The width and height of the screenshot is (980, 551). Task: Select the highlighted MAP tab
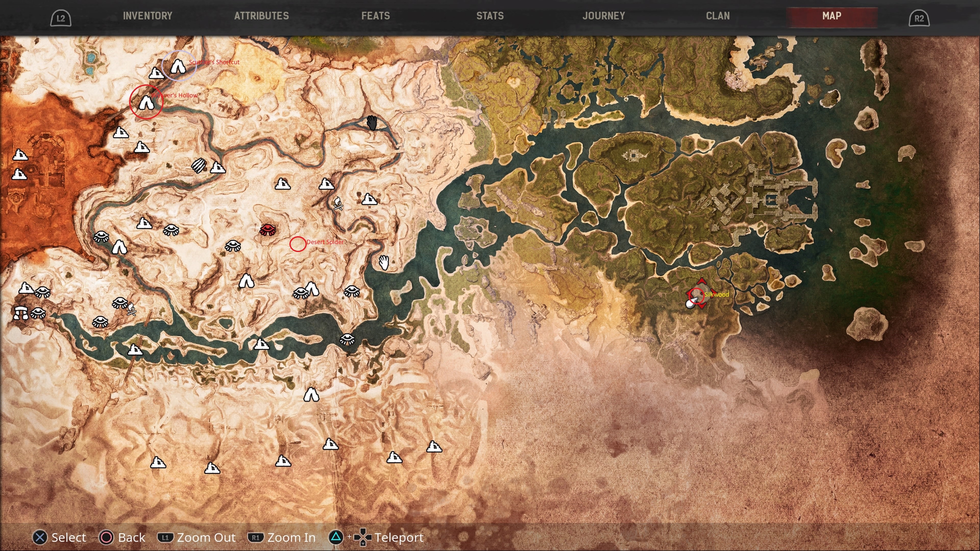pos(832,16)
